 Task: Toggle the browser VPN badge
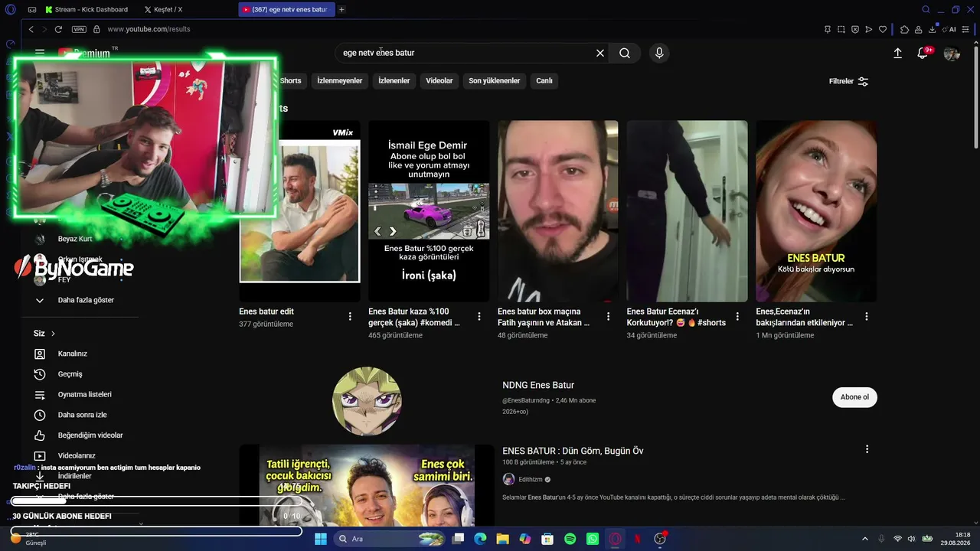pos(79,29)
